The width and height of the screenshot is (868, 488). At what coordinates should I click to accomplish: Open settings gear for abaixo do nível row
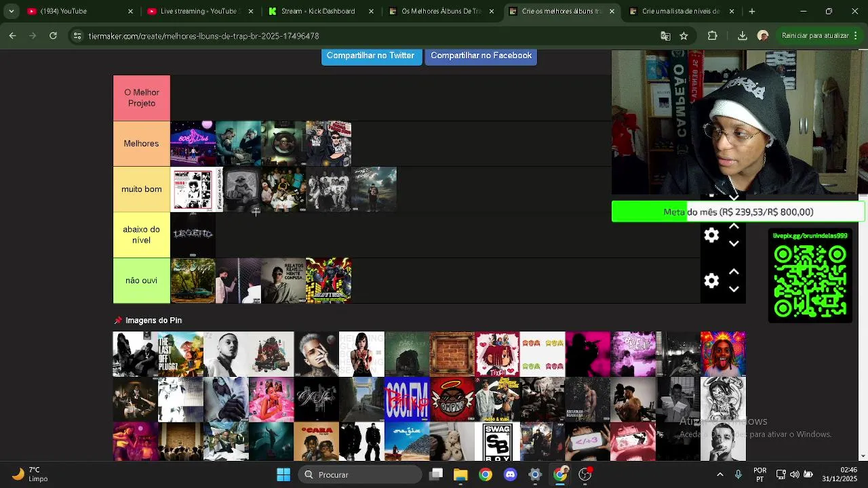click(x=711, y=235)
